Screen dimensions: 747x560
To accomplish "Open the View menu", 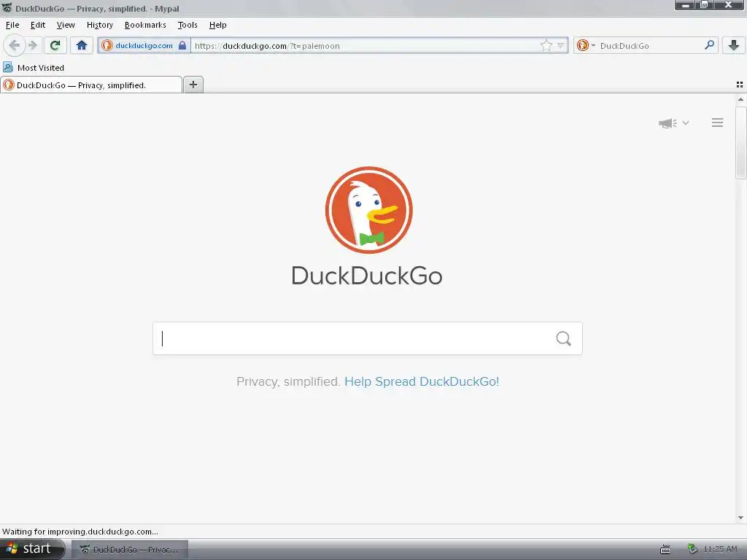I will (x=66, y=26).
